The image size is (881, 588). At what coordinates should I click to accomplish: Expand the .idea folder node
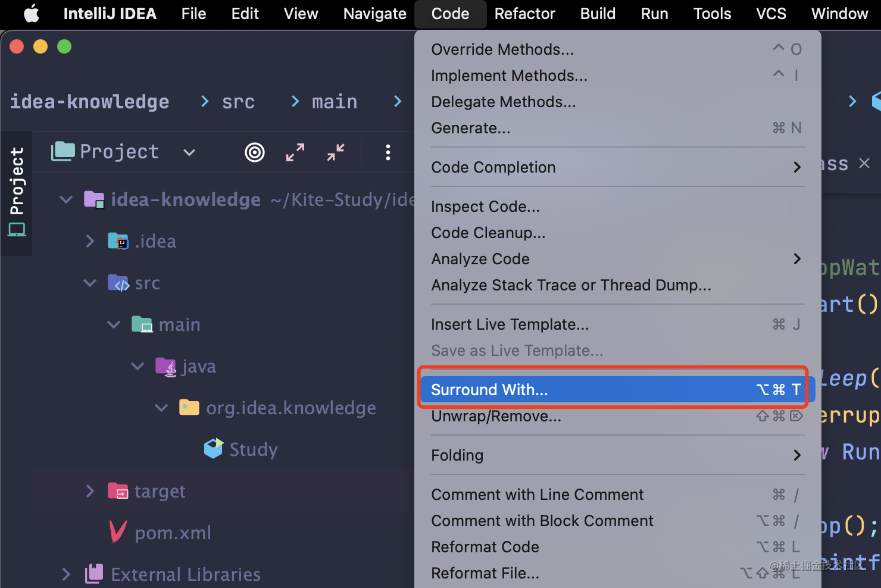[90, 241]
